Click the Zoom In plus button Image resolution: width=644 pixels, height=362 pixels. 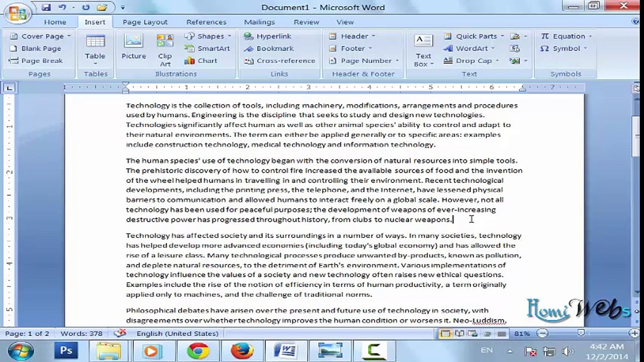[634, 333]
